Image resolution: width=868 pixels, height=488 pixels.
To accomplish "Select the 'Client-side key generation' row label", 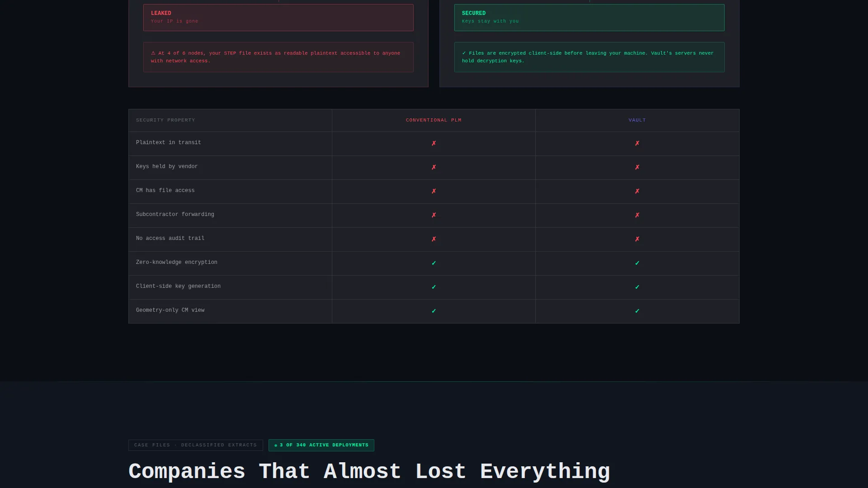I will [x=178, y=286].
